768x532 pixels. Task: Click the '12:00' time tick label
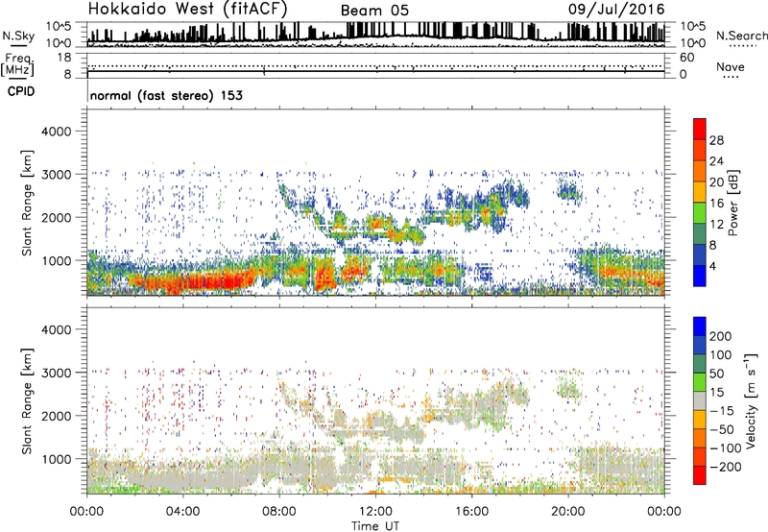click(375, 511)
